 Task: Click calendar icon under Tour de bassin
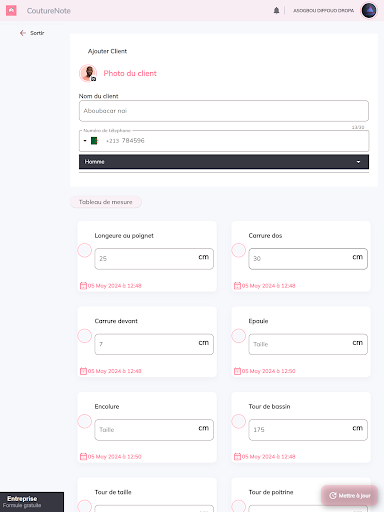click(x=237, y=456)
